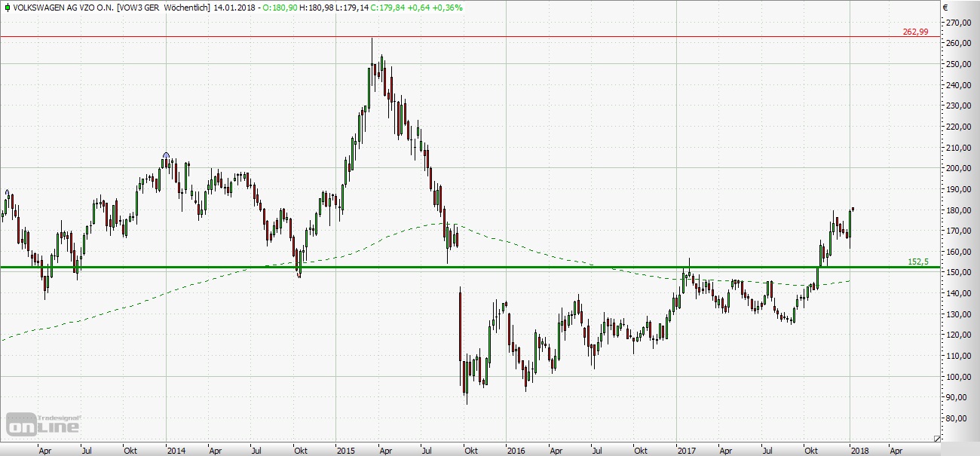Select the red 262,99 resistance line label
This screenshot has width=980, height=456.
pyautogui.click(x=915, y=32)
